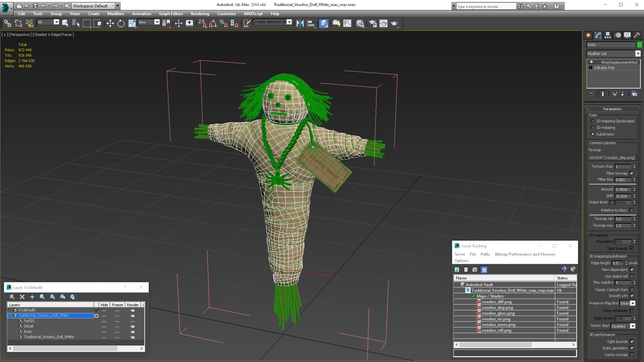Click Pin Stack icon under modifier stack
The image size is (644, 362).
[591, 94]
